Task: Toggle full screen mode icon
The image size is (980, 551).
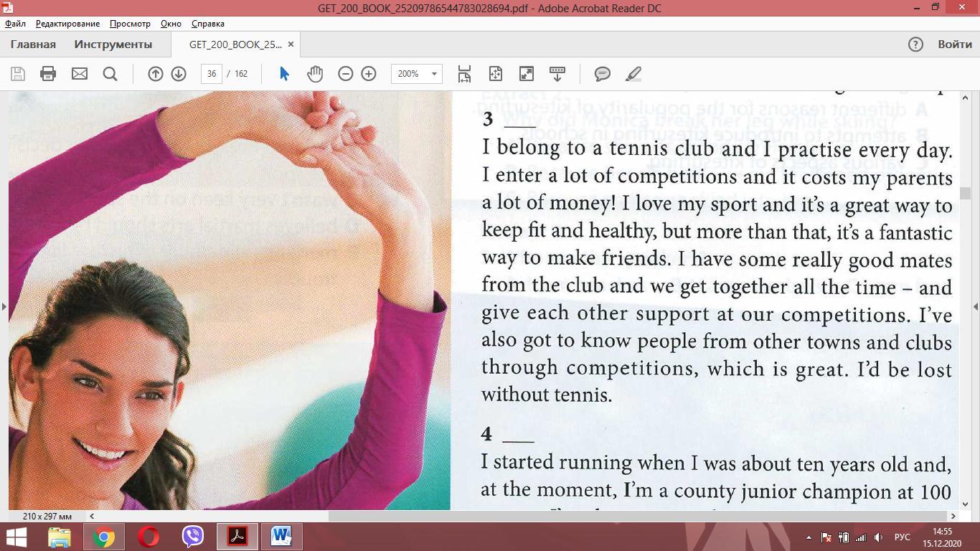Action: [x=527, y=74]
